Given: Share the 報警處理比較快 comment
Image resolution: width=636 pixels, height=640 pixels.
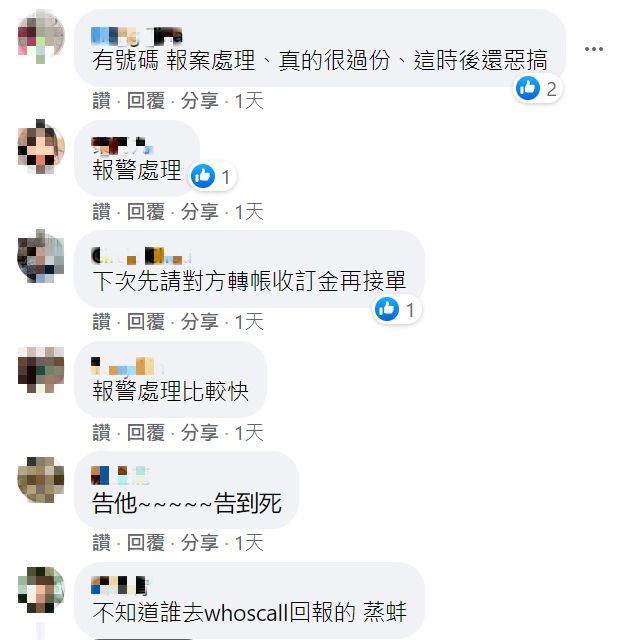Looking at the screenshot, I should [x=199, y=432].
